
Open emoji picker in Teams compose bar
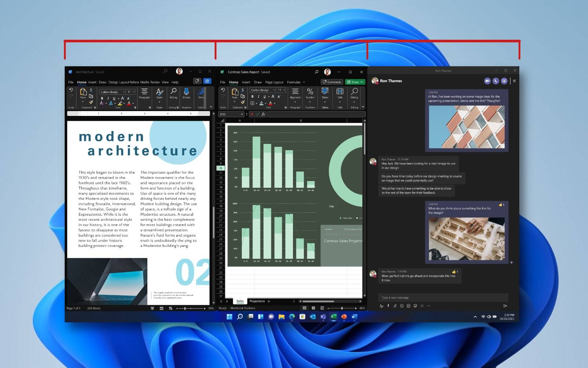pyautogui.click(x=402, y=306)
